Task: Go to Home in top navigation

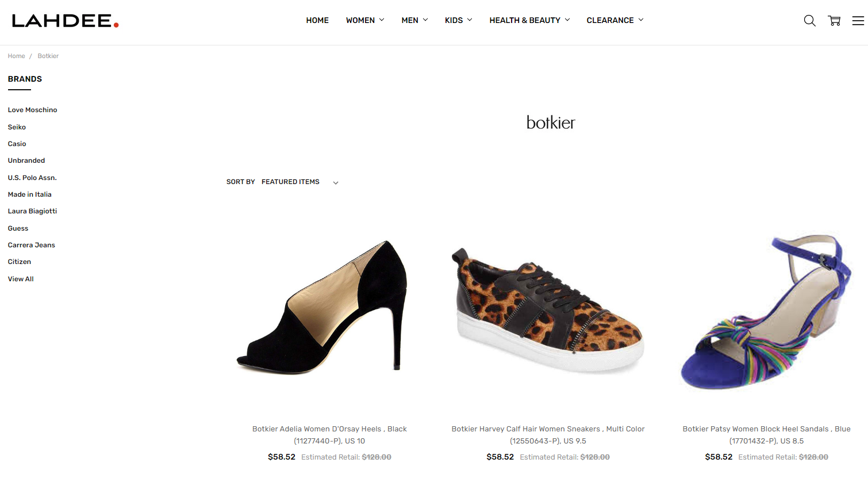Action: coord(317,20)
